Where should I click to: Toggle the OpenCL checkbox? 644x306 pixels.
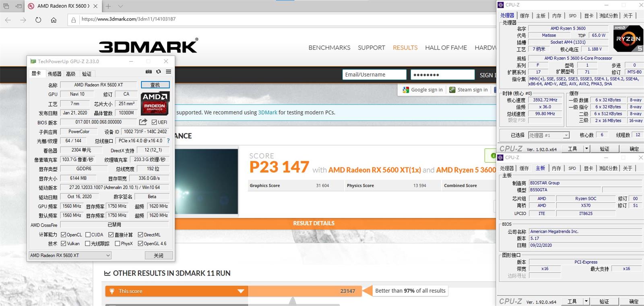63,235
